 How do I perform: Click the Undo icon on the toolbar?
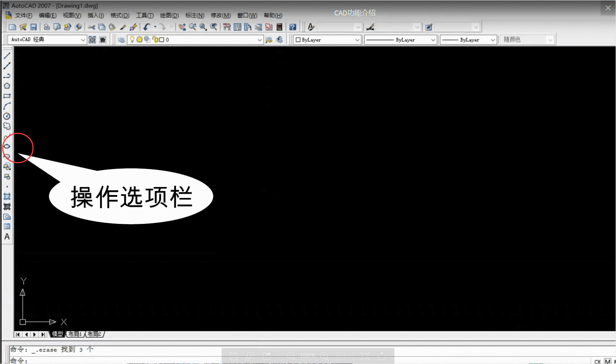point(146,27)
